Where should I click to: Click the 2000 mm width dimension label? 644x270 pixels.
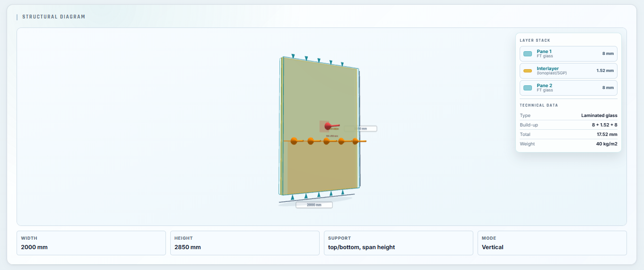pyautogui.click(x=314, y=205)
